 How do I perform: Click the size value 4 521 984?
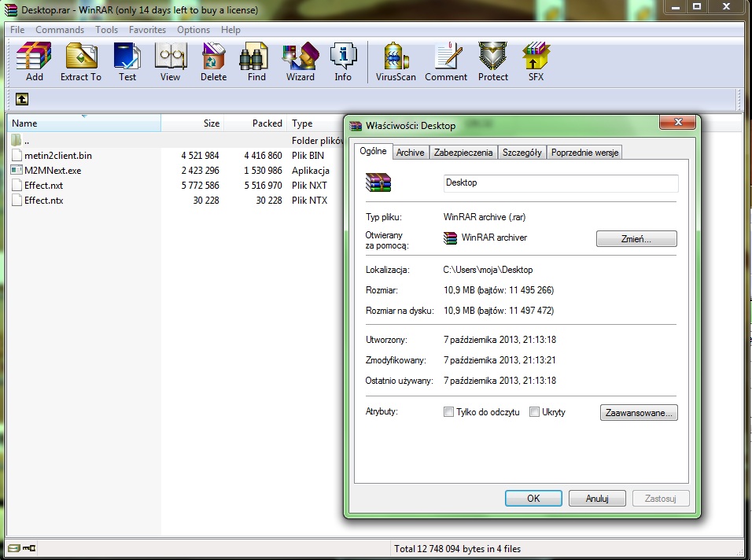click(200, 156)
